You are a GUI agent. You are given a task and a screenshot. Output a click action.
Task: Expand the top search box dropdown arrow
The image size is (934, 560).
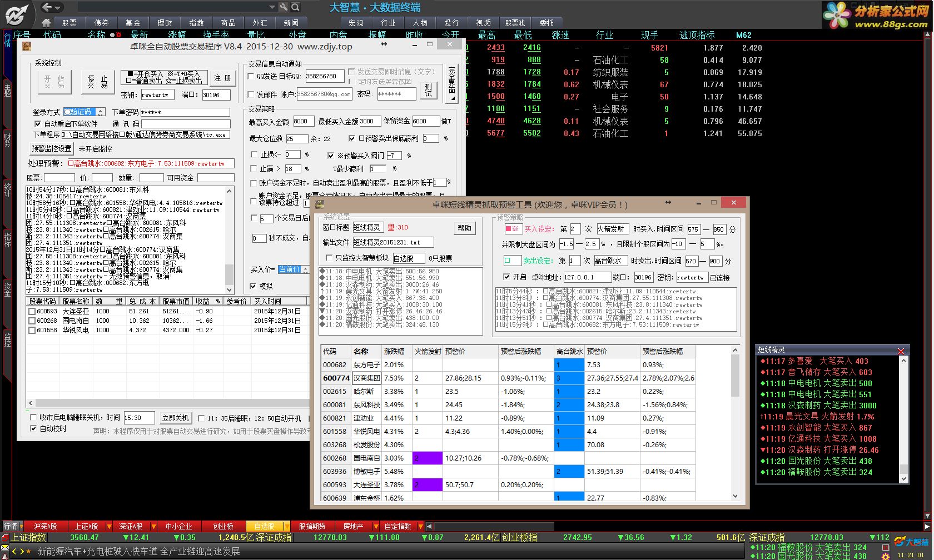click(x=272, y=7)
